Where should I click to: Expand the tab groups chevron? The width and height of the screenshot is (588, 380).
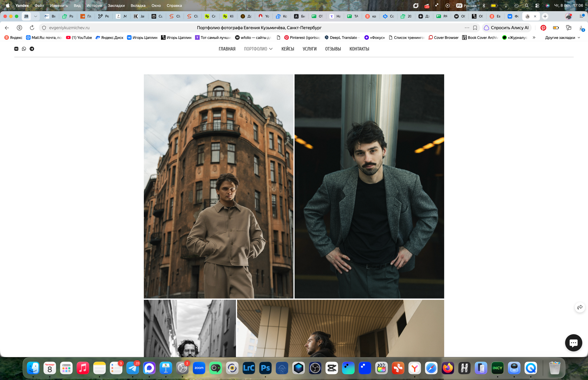36,16
